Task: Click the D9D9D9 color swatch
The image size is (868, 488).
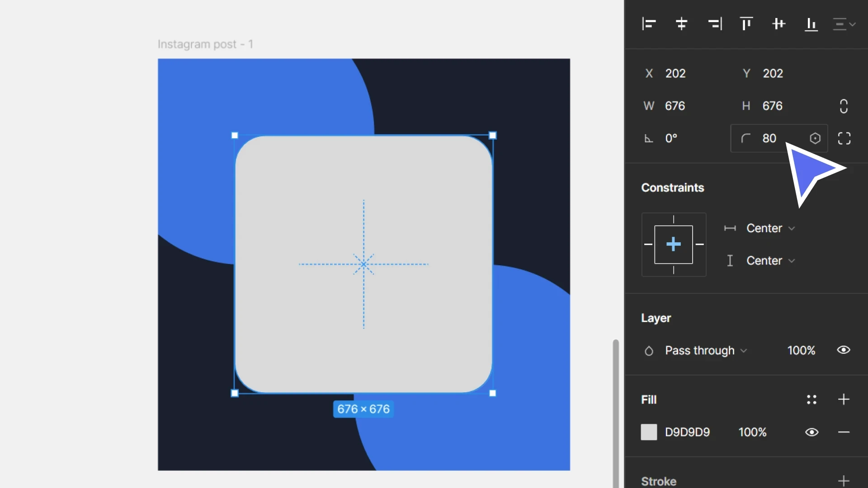Action: (x=649, y=432)
